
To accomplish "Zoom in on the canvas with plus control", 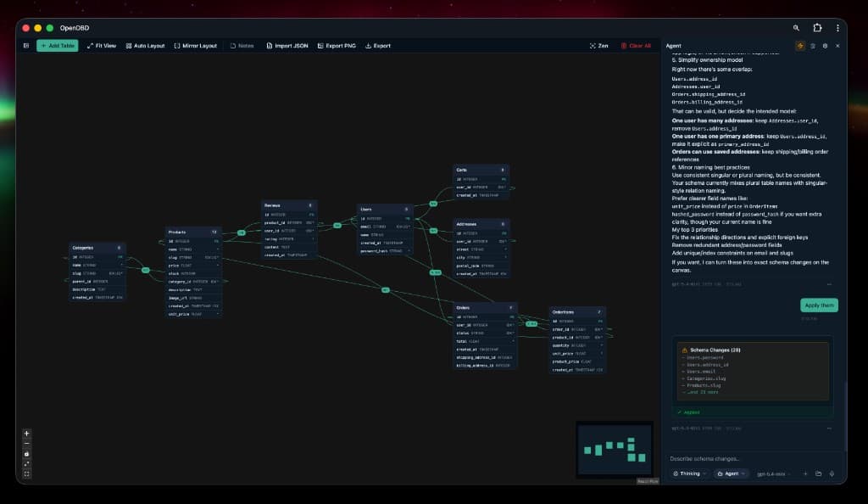I will [x=26, y=433].
